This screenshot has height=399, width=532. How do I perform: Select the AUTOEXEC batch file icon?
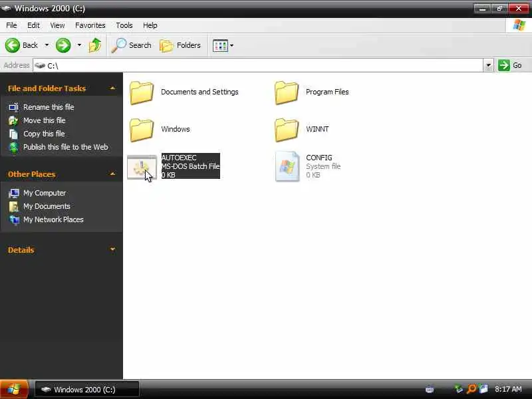pyautogui.click(x=142, y=167)
